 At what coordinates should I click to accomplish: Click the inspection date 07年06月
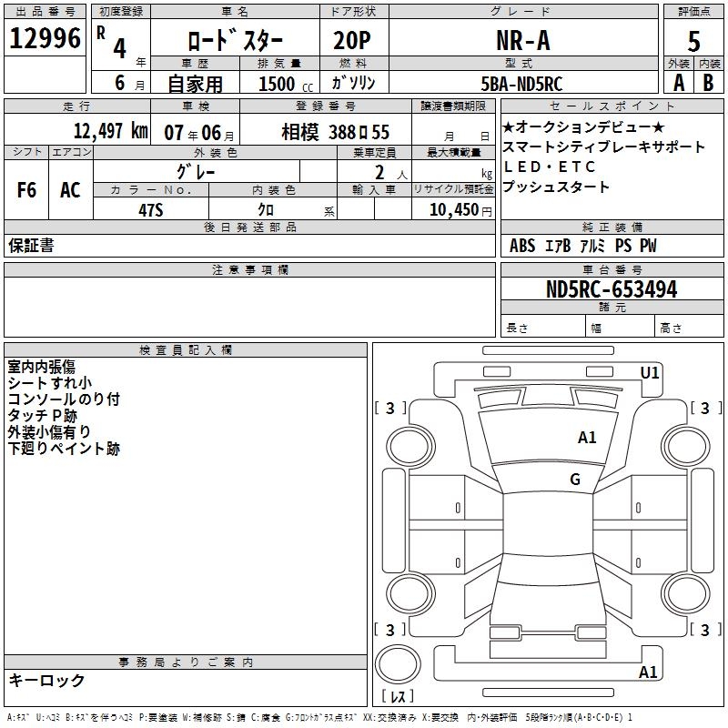pos(198,133)
